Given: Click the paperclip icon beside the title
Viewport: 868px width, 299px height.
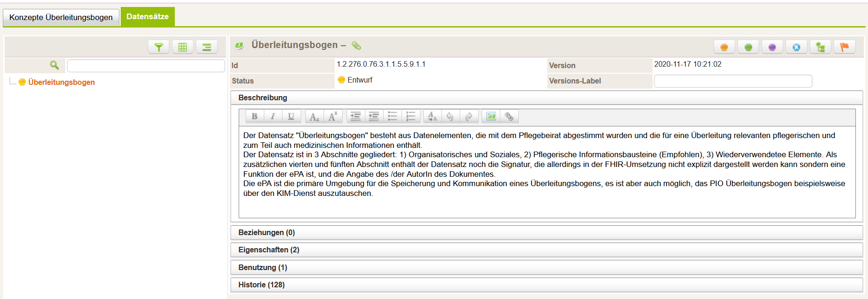Looking at the screenshot, I should coord(356,45).
